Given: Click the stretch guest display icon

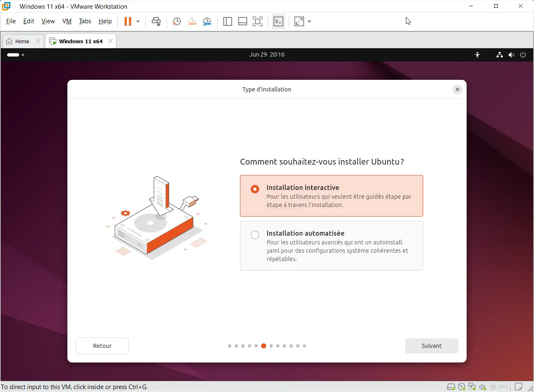Looking at the screenshot, I should (x=299, y=22).
